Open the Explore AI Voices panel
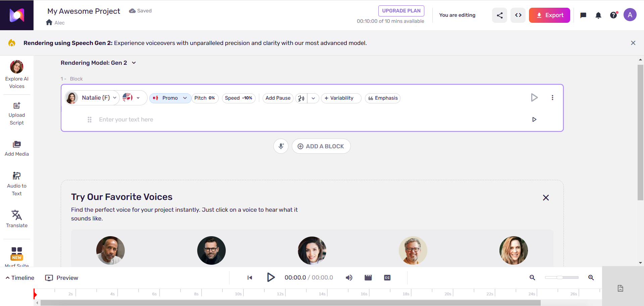Image resolution: width=644 pixels, height=306 pixels. click(17, 74)
